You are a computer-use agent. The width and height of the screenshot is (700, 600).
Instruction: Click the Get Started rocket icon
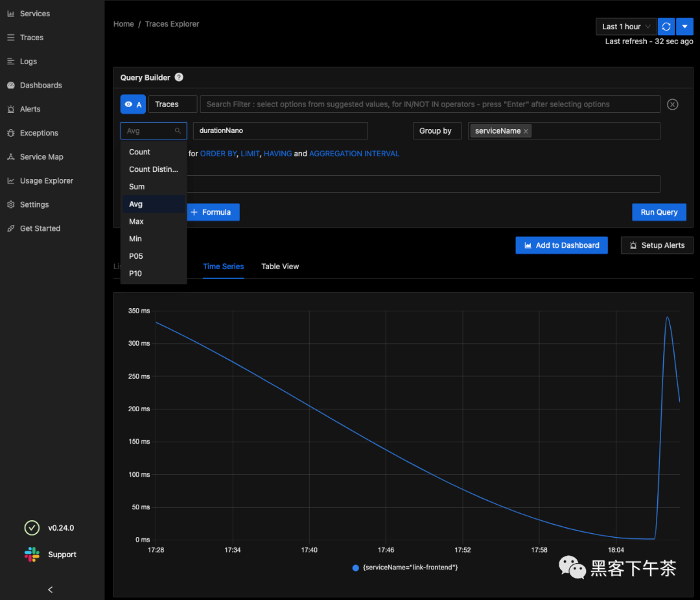click(x=10, y=228)
